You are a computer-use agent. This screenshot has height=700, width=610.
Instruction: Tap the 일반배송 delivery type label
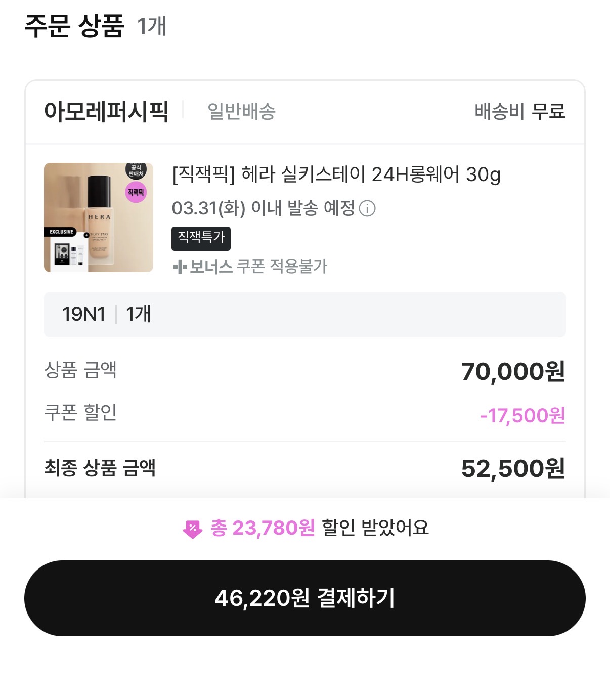click(x=241, y=112)
